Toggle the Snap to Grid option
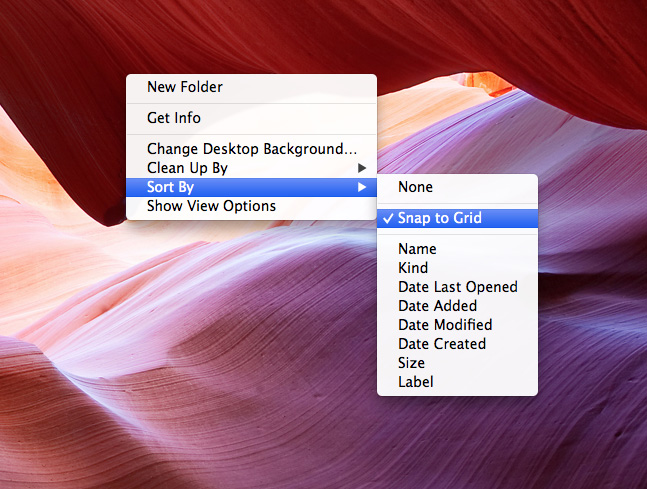The width and height of the screenshot is (647, 489). point(457,218)
